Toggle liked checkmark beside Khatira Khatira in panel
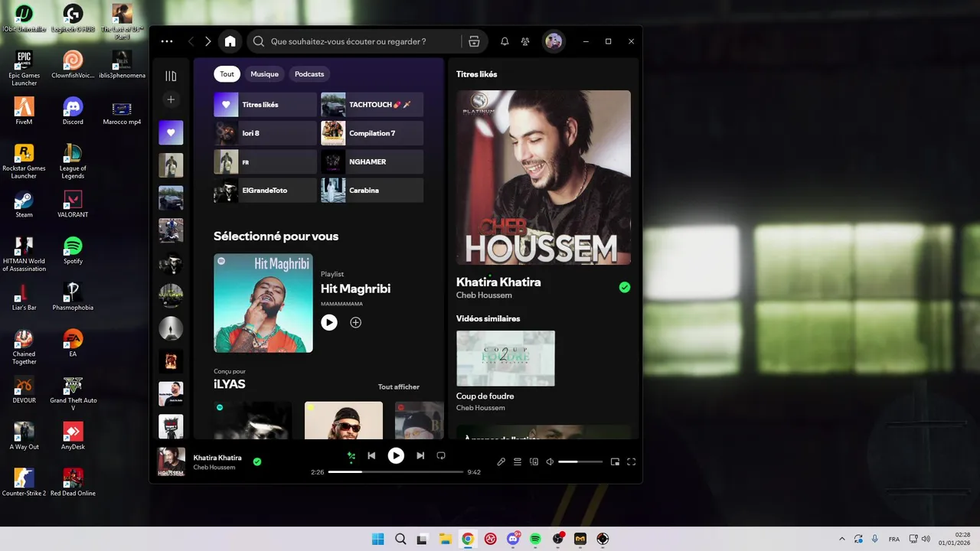The image size is (980, 551). [625, 287]
